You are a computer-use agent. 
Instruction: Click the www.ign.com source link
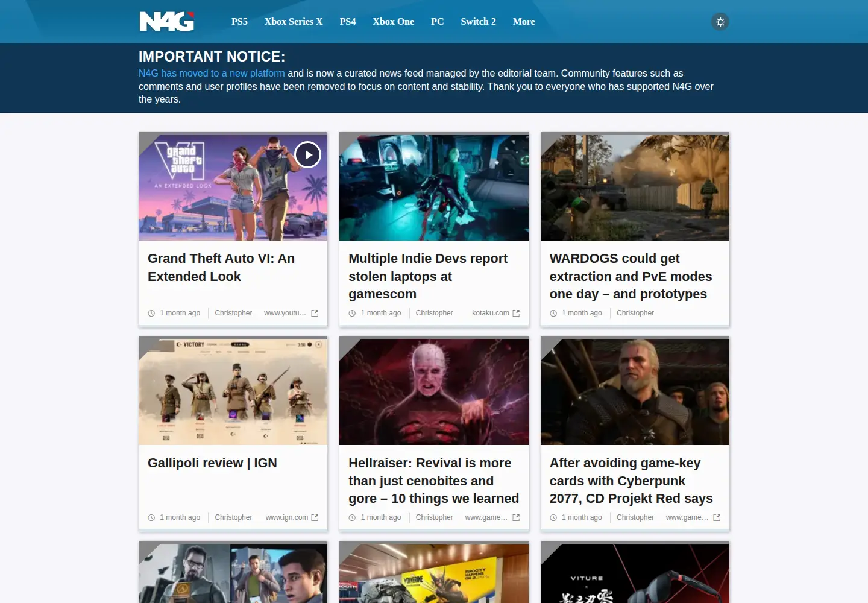[287, 517]
